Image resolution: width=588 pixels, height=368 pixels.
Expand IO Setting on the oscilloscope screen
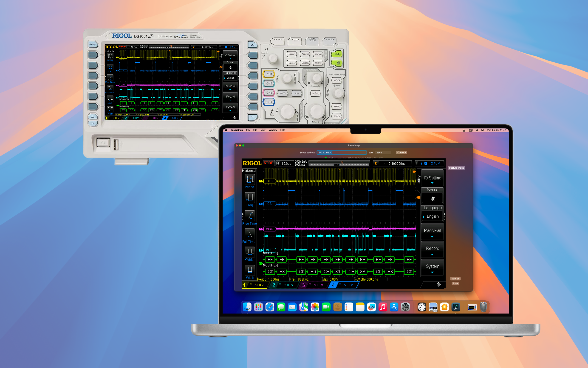coord(230,56)
